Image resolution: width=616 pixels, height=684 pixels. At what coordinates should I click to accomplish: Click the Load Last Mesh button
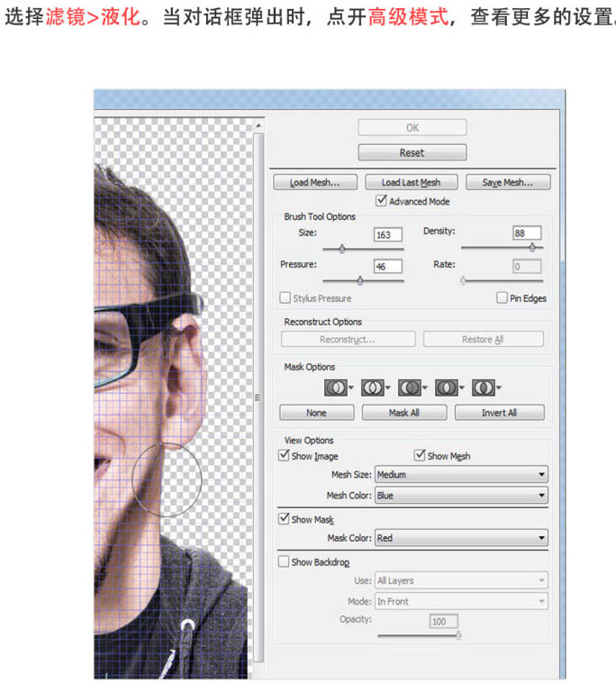411,182
